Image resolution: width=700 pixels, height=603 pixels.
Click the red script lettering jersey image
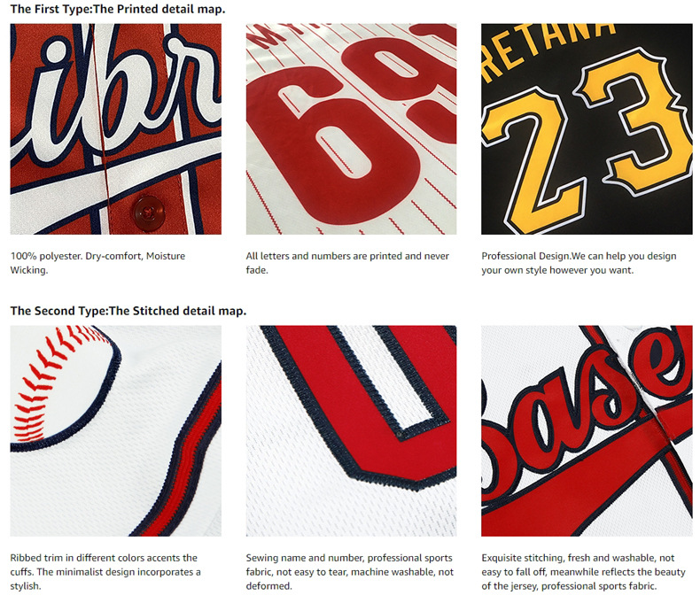click(115, 129)
